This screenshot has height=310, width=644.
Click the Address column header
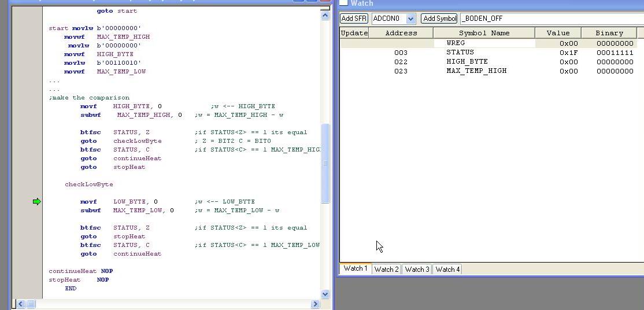click(401, 33)
